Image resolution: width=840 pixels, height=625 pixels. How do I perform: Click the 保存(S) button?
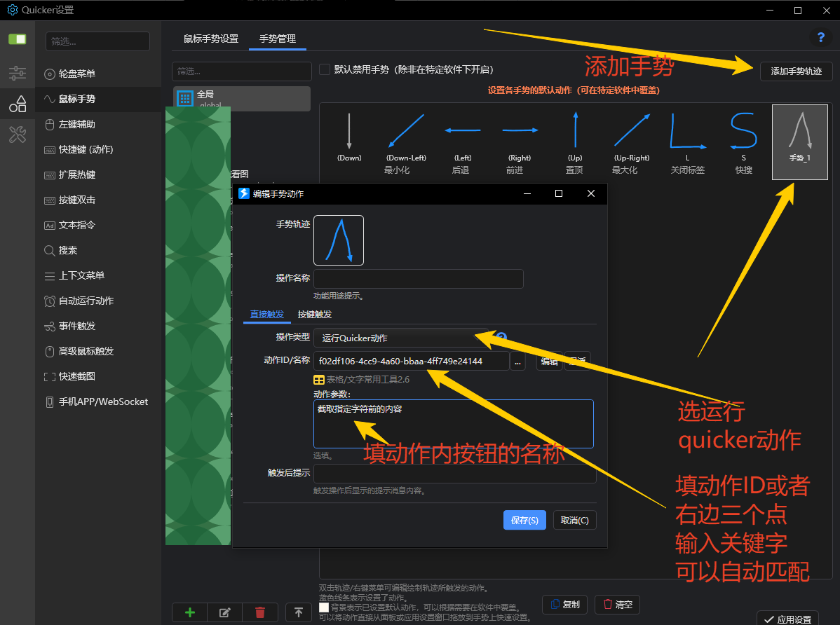pyautogui.click(x=524, y=520)
